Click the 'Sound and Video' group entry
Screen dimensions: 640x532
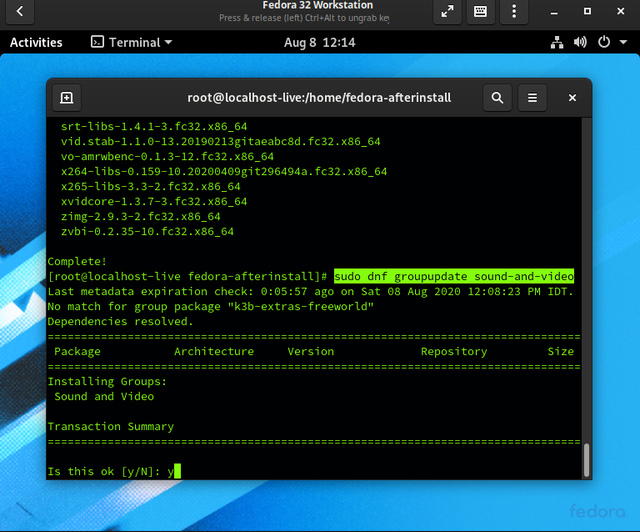pyautogui.click(x=104, y=396)
